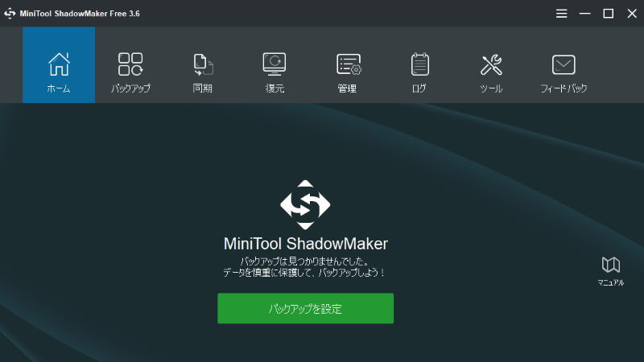Click the MiniTool ShadowMaker Free 3.6 title
Screen dimensions: 644x362
[x=80, y=14]
